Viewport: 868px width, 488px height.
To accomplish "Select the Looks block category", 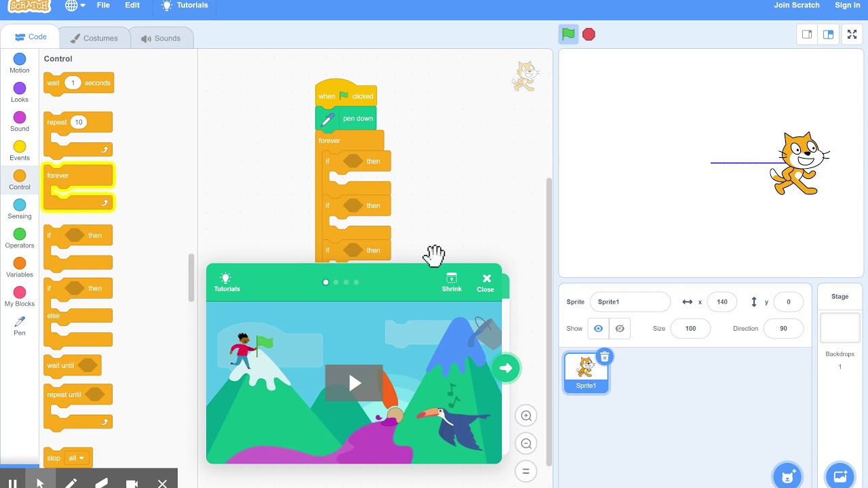I will pyautogui.click(x=20, y=93).
